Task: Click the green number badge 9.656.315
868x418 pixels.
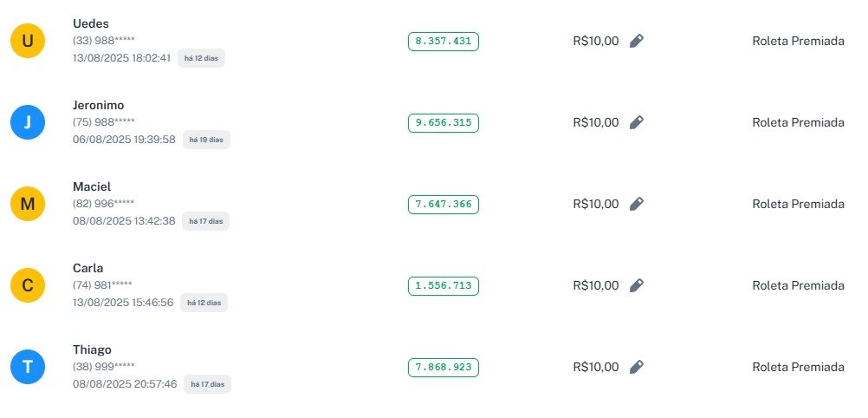Action: coord(444,122)
